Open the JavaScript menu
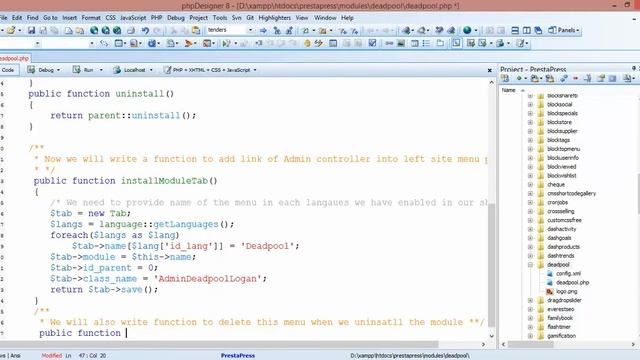 (x=133, y=18)
